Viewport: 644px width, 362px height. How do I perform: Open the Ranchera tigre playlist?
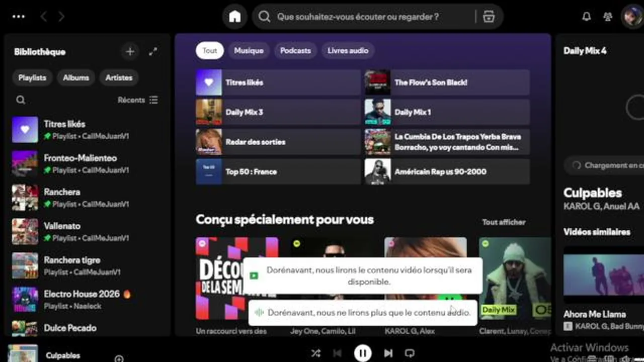tap(87, 265)
